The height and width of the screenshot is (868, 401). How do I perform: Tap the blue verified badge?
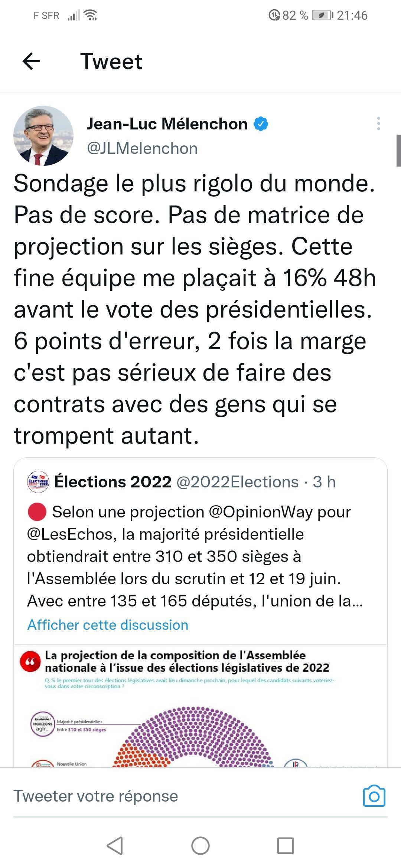[261, 124]
